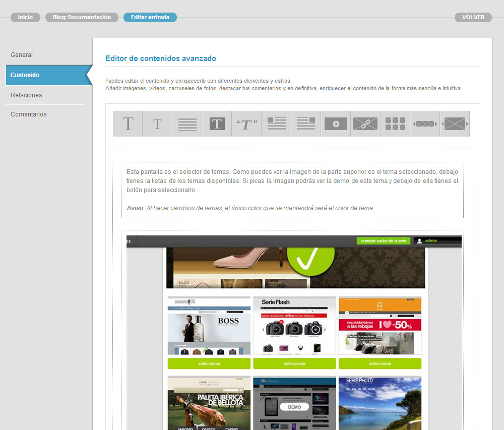Insert a linked image element
The width and height of the screenshot is (504, 430).
(365, 124)
